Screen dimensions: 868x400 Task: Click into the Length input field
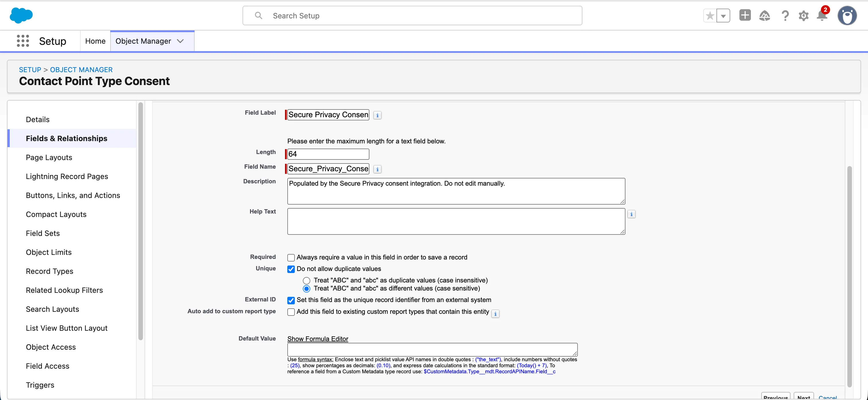coord(328,154)
